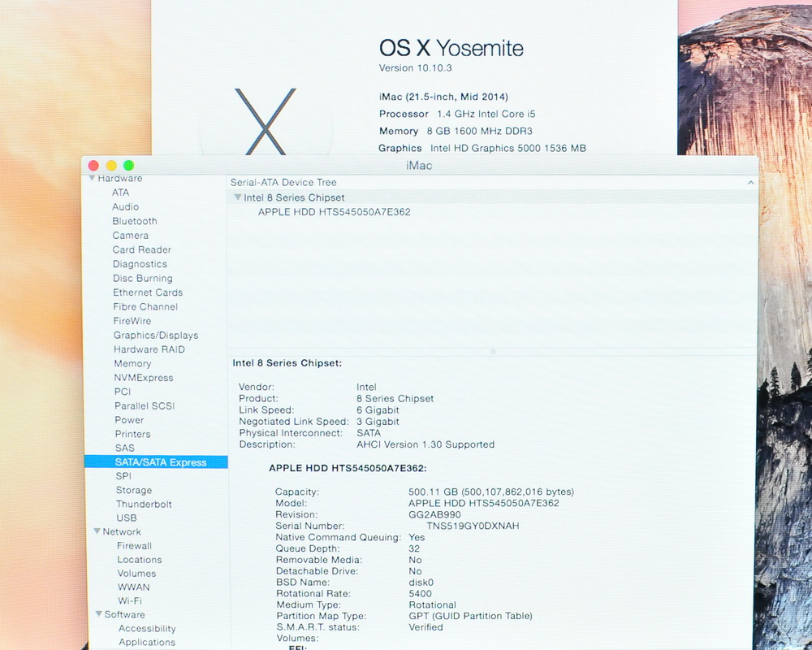Collapse the Hardware section triangle
The width and height of the screenshot is (812, 650).
click(92, 178)
